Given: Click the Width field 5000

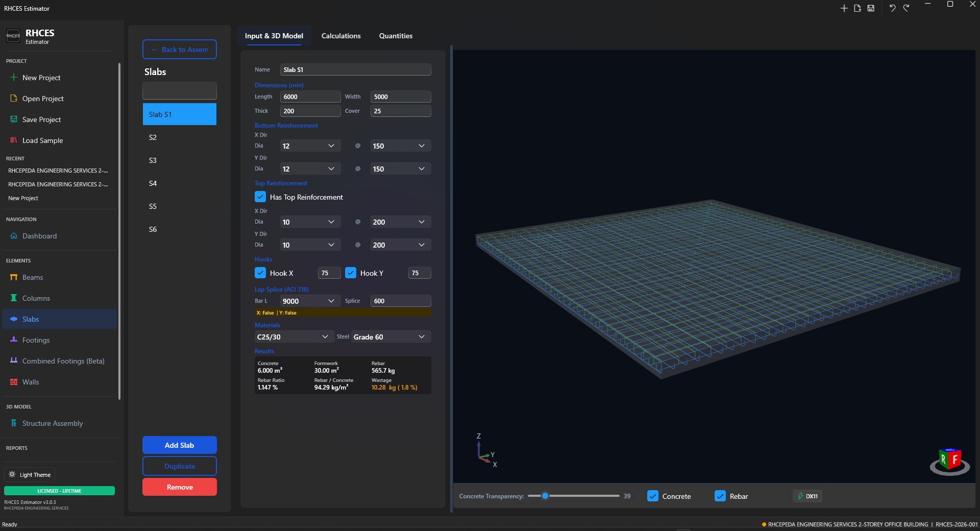Looking at the screenshot, I should [401, 96].
